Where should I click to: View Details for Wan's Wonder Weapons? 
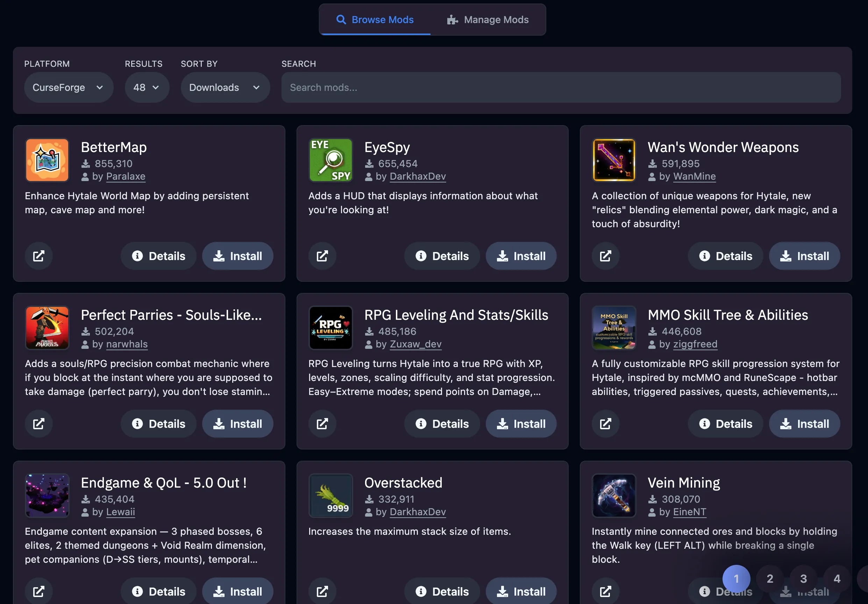(x=725, y=256)
